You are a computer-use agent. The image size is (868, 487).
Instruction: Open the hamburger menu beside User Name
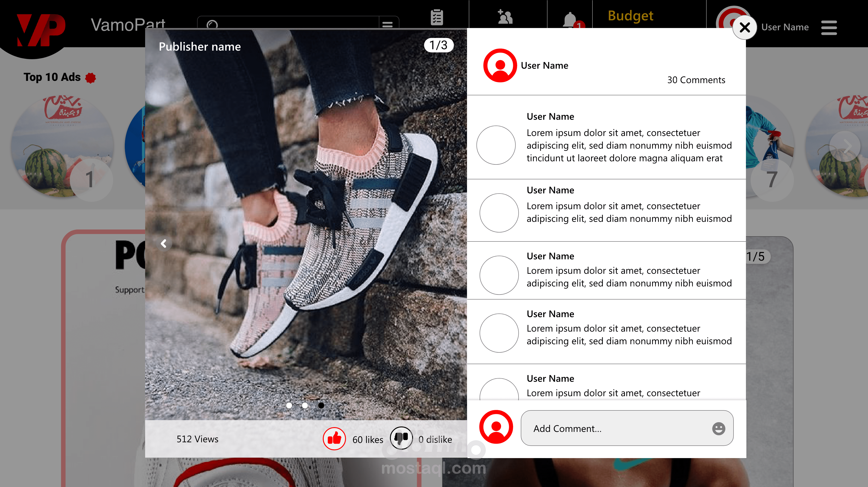[829, 28]
